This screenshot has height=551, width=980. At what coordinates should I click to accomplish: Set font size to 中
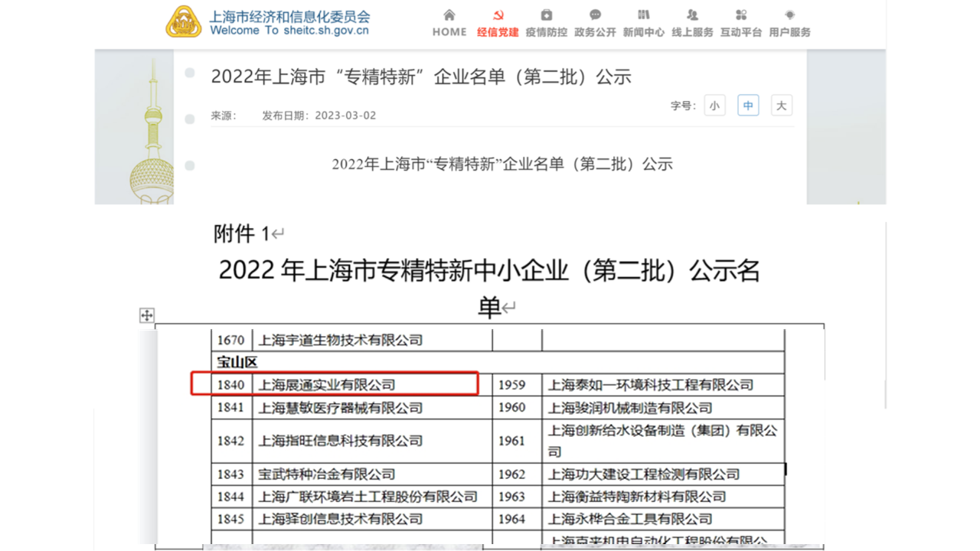pyautogui.click(x=748, y=106)
